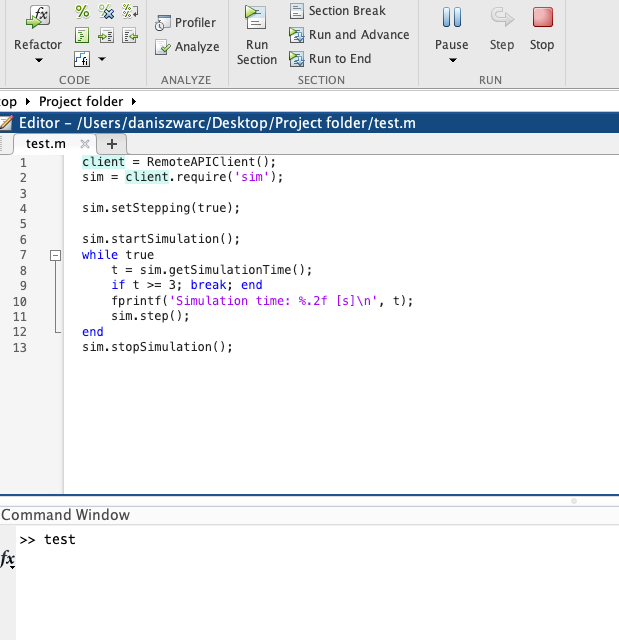Select Project folder in path bar

[x=81, y=101]
